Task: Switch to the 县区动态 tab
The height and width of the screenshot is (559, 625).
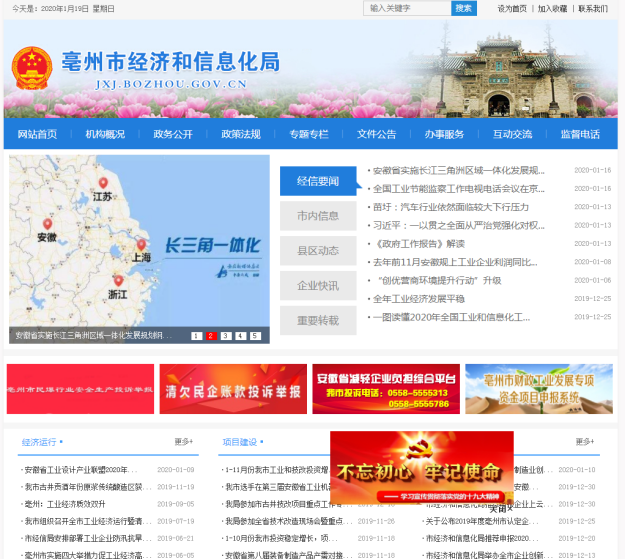Action: [318, 250]
